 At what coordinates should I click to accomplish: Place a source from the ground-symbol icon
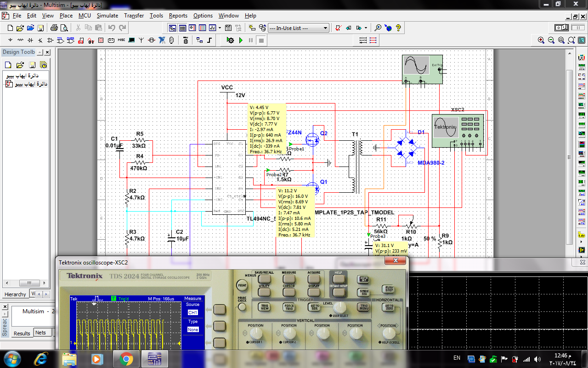coord(10,40)
